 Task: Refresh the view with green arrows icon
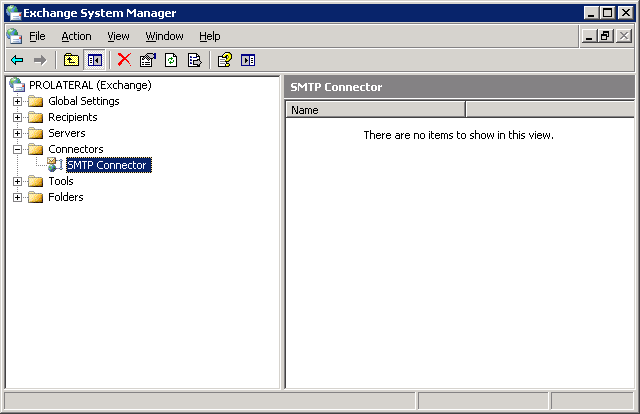(171, 60)
